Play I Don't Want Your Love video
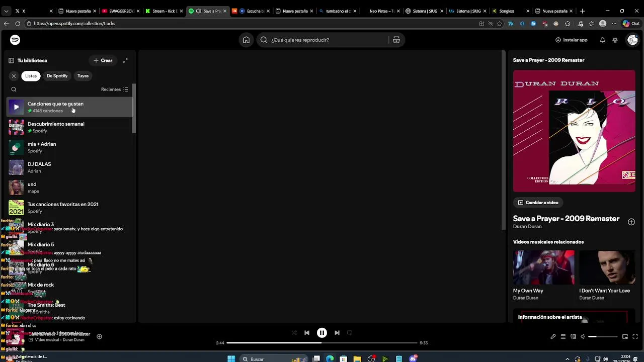 click(607, 267)
